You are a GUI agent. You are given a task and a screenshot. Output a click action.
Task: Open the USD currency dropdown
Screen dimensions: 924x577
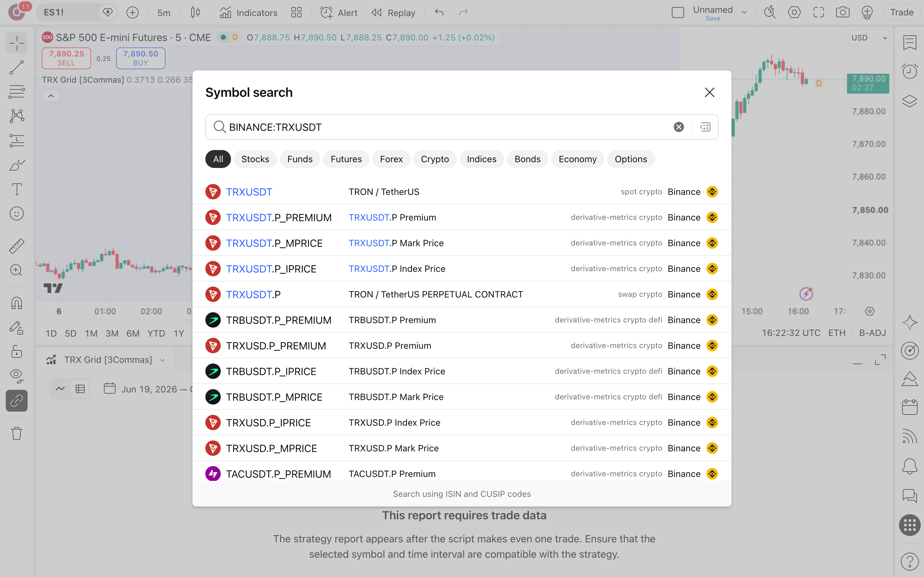[x=869, y=38]
